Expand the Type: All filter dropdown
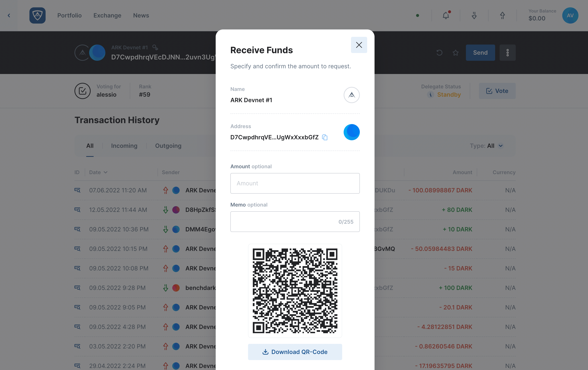The image size is (588, 370). (487, 146)
